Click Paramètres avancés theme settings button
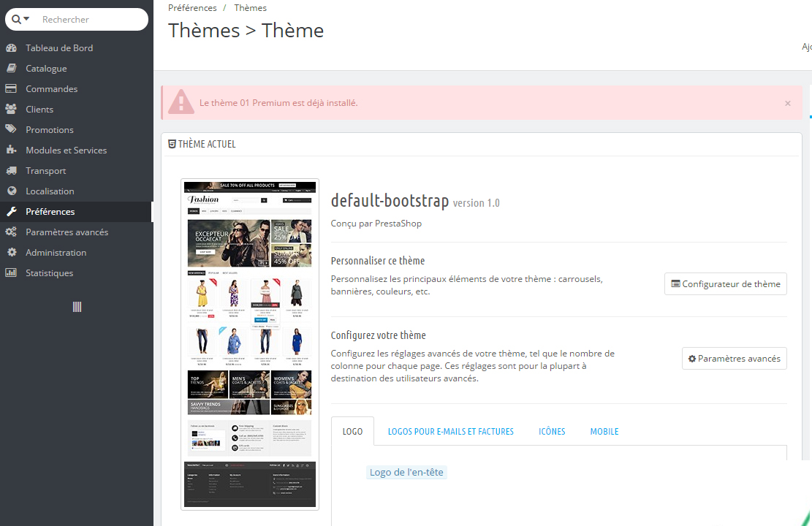The height and width of the screenshot is (526, 812). (x=735, y=358)
